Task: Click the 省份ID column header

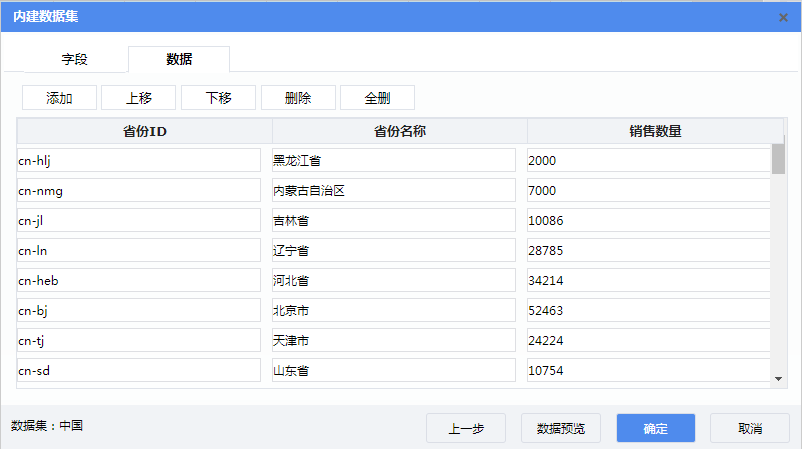Action: click(144, 131)
